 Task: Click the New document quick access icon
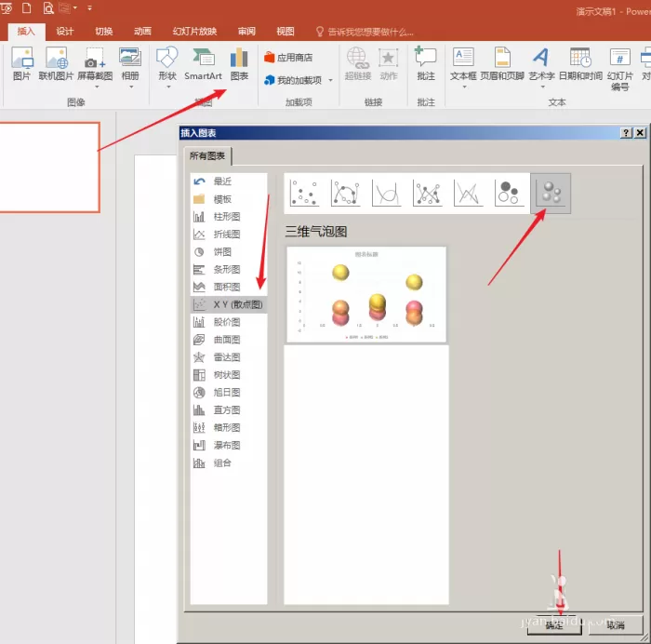point(27,7)
